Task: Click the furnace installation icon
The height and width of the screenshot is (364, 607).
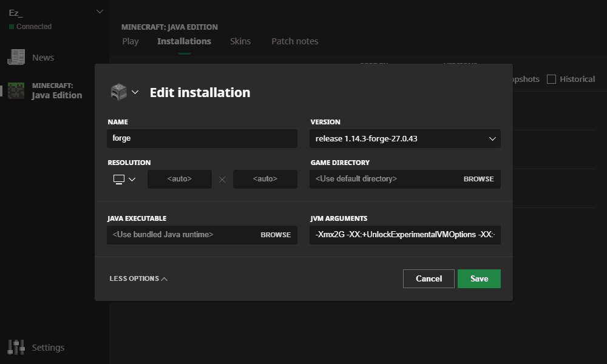Action: tap(119, 92)
